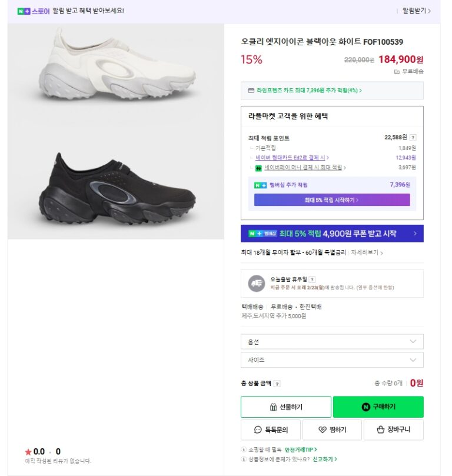Click the N+ 스토어 logo icon
The image size is (452, 476).
(24, 11)
